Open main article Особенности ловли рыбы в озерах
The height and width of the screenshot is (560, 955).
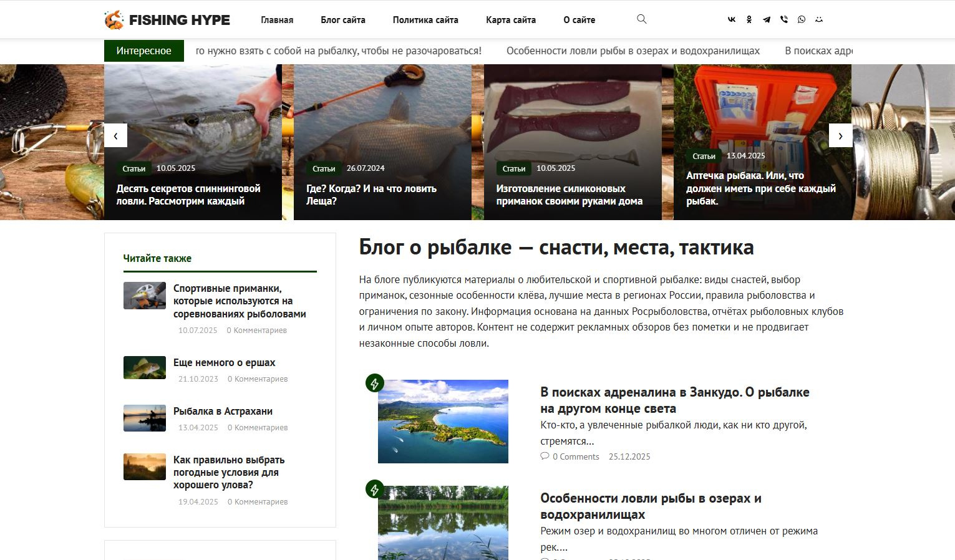click(x=651, y=506)
